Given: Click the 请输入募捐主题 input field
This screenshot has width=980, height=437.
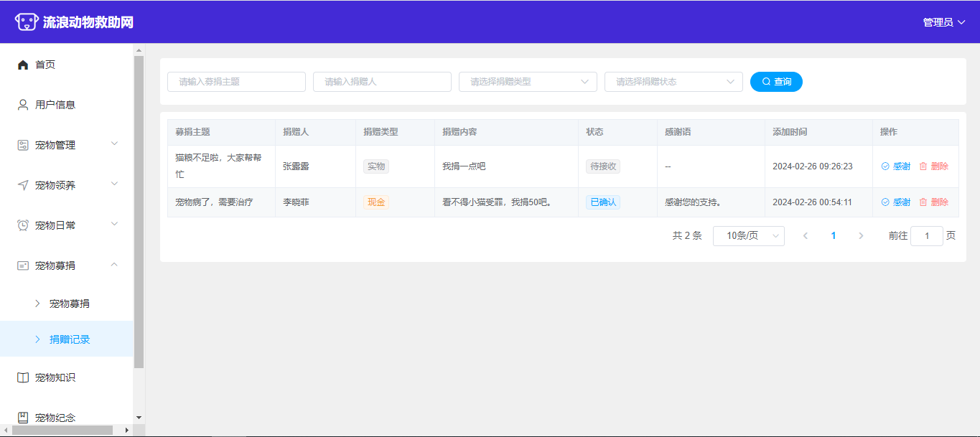Looking at the screenshot, I should pos(236,82).
